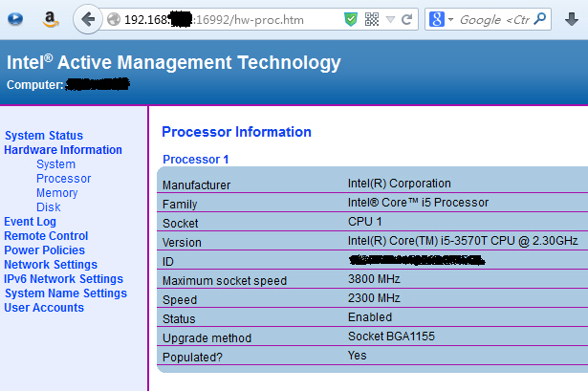Image resolution: width=588 pixels, height=391 pixels.
Task: Select System under Hardware Information
Action: coord(55,164)
